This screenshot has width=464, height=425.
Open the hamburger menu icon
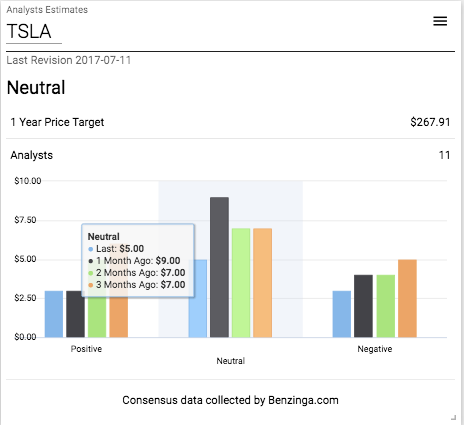[x=440, y=21]
